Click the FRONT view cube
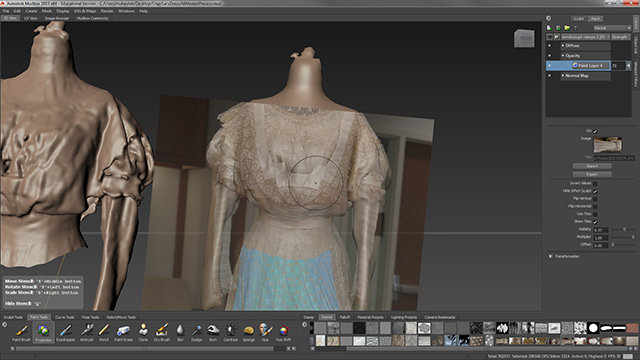This screenshot has height=360, width=640. coord(524,38)
